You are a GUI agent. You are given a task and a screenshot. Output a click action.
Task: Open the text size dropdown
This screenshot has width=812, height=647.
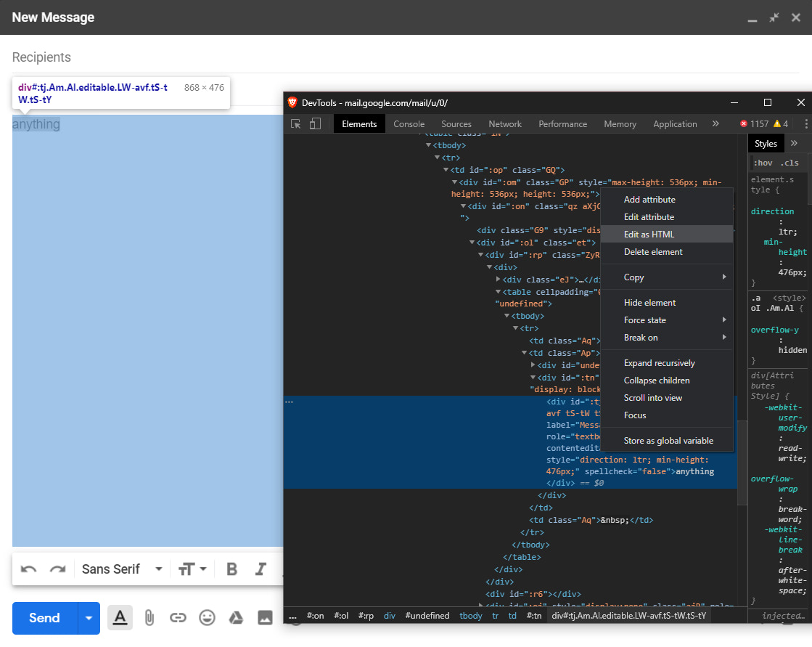[192, 569]
